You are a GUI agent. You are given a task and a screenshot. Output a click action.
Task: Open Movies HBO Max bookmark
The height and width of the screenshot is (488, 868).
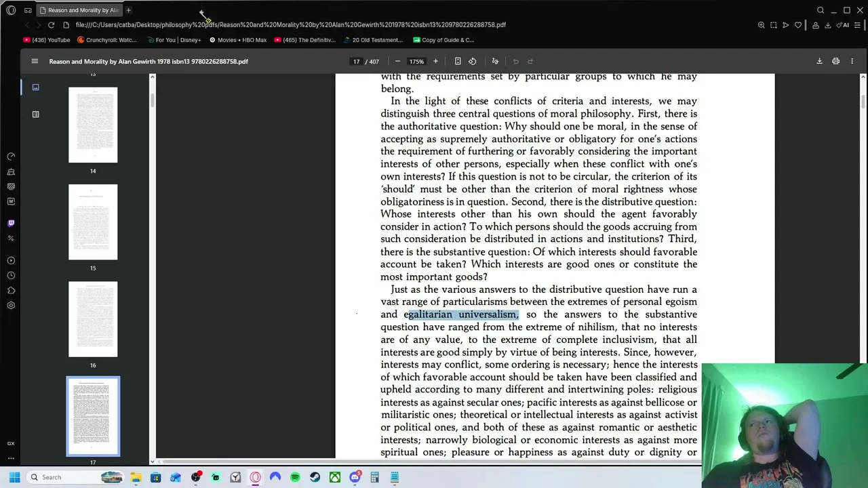coord(238,40)
